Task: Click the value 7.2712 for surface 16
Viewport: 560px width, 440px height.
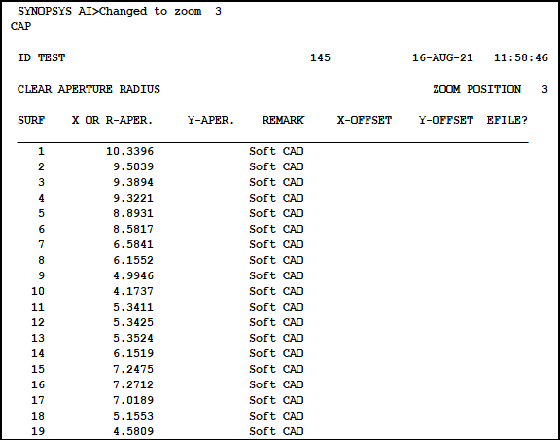Action: point(134,385)
